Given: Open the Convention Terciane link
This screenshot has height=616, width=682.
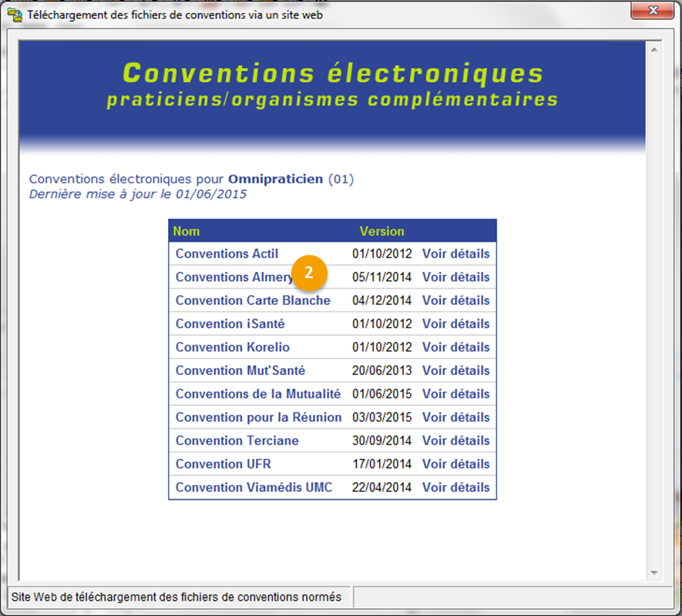Looking at the screenshot, I should (x=237, y=440).
